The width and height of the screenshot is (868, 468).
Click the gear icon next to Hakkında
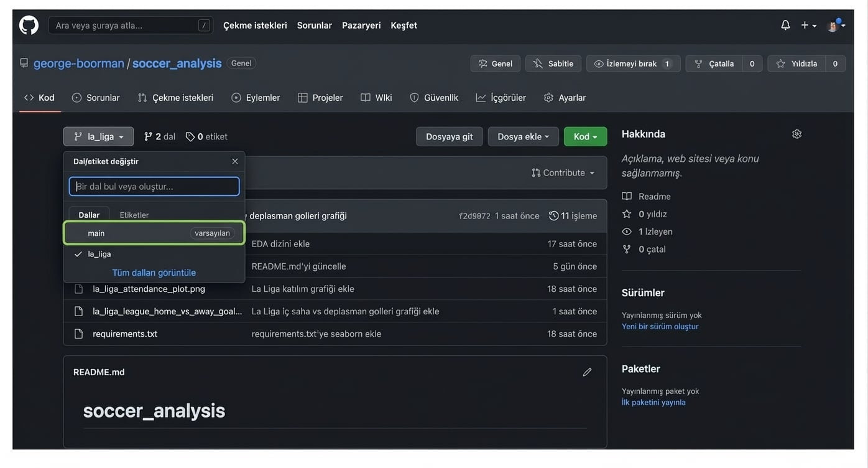[x=796, y=134]
